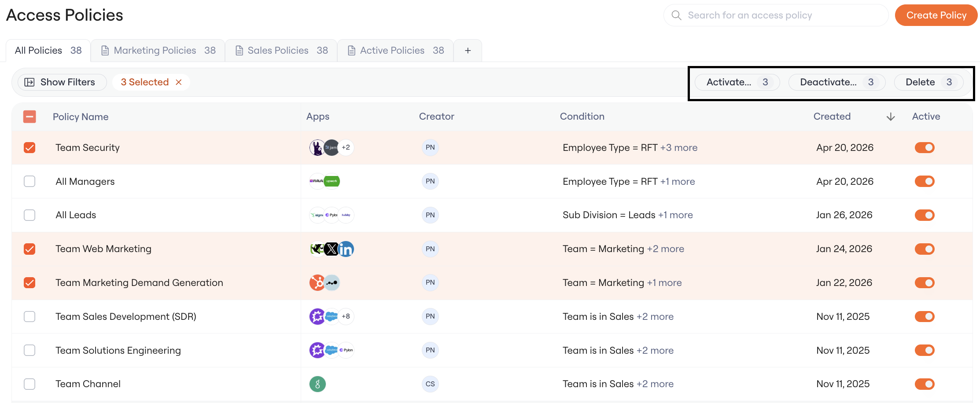The width and height of the screenshot is (980, 403).
Task: Click the PN creator avatar for Team Security
Action: click(430, 147)
